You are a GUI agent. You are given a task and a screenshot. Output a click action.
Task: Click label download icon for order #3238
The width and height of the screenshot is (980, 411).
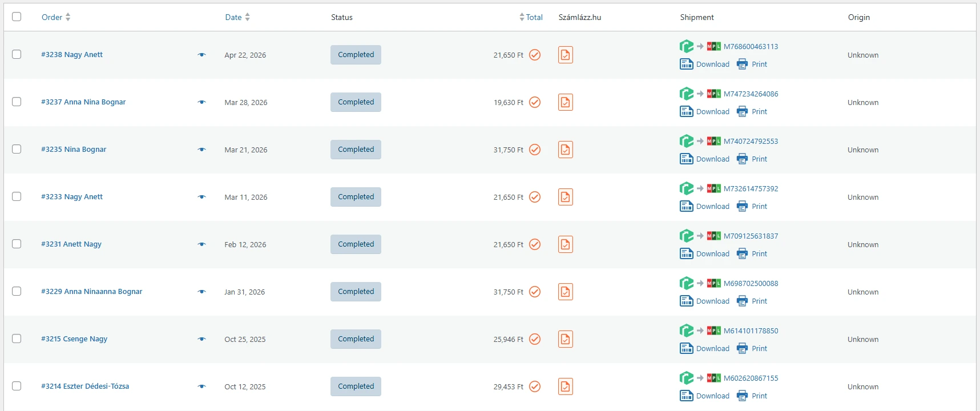pyautogui.click(x=687, y=64)
